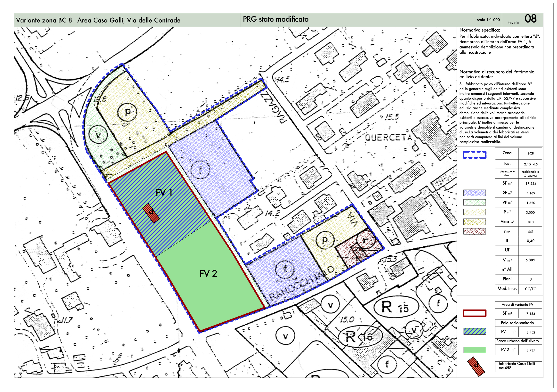The height and width of the screenshot is (392, 557).
Task: Click the FV 2 area value '3.737'
Action: pos(531,350)
